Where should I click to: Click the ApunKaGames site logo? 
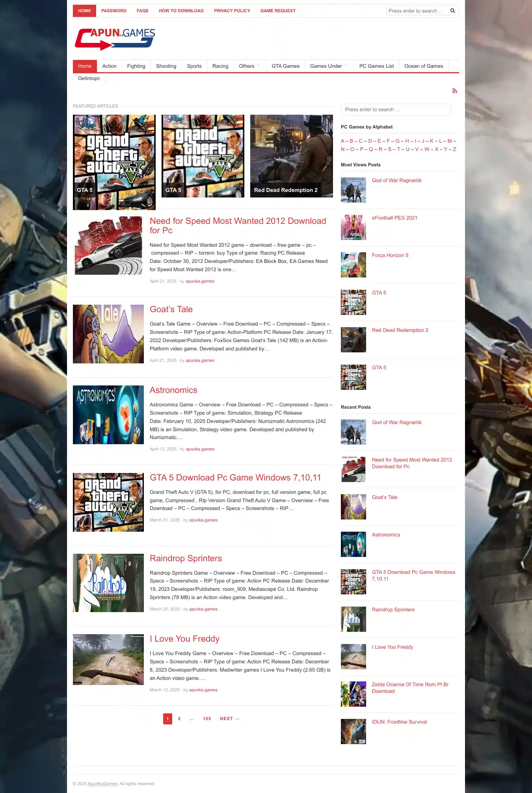point(115,39)
